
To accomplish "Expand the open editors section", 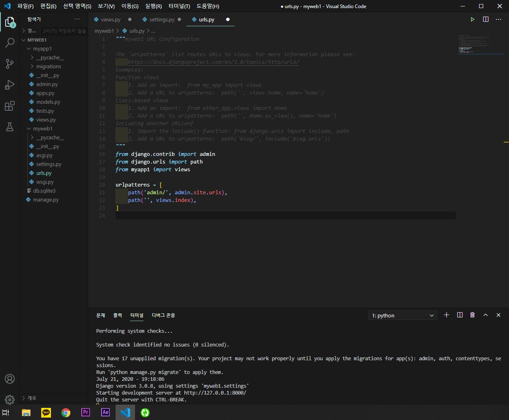I will click(x=53, y=31).
